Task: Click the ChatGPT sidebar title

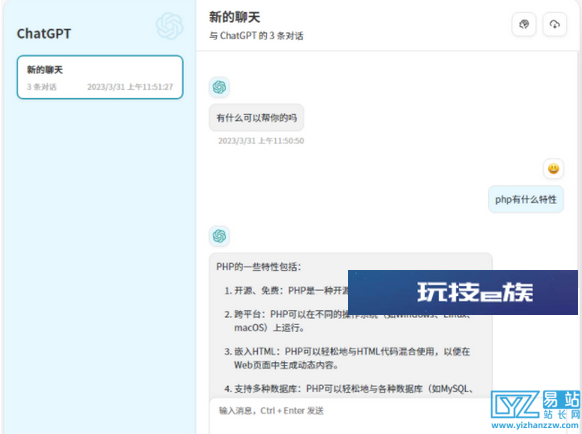Action: [x=44, y=34]
